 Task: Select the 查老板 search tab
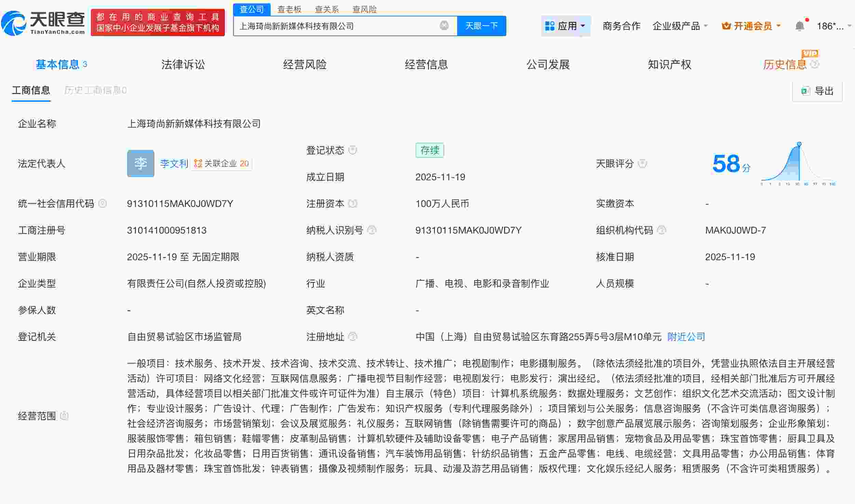289,9
